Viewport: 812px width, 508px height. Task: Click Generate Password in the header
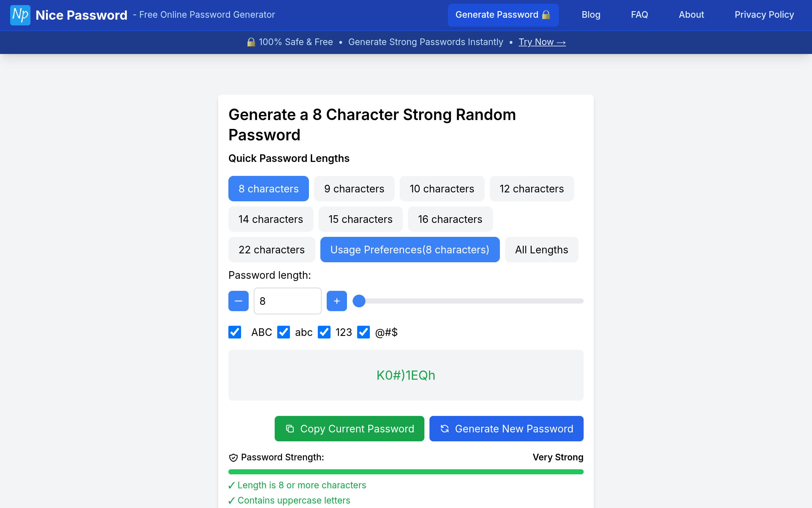coord(503,15)
